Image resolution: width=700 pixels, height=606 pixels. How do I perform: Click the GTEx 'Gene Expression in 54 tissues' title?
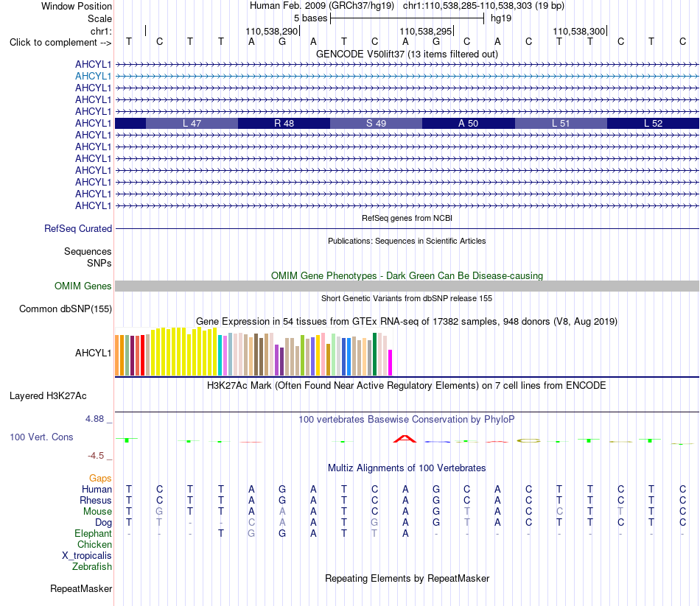click(x=407, y=321)
